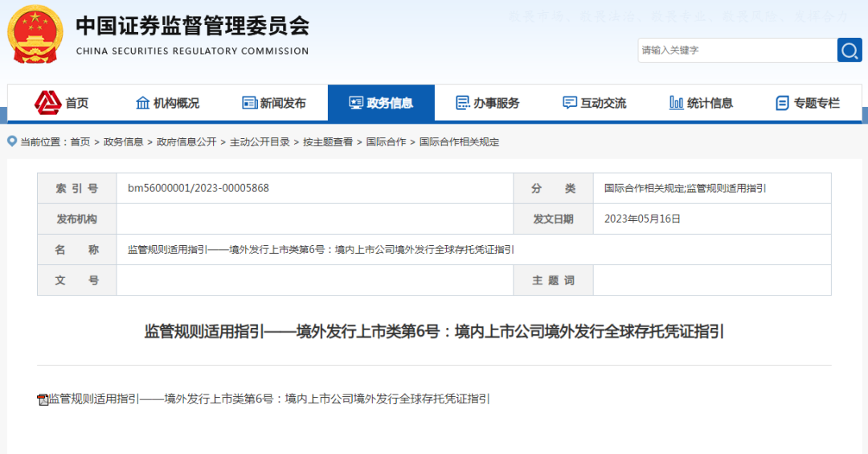Click 国际合作相关规定 at breadcrumb end
This screenshot has width=868, height=454.
(459, 142)
